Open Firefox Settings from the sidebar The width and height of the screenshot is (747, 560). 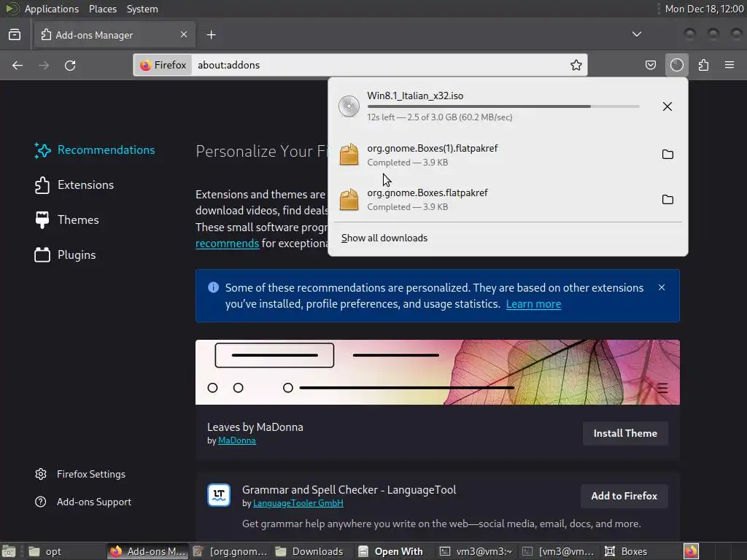pyautogui.click(x=80, y=474)
